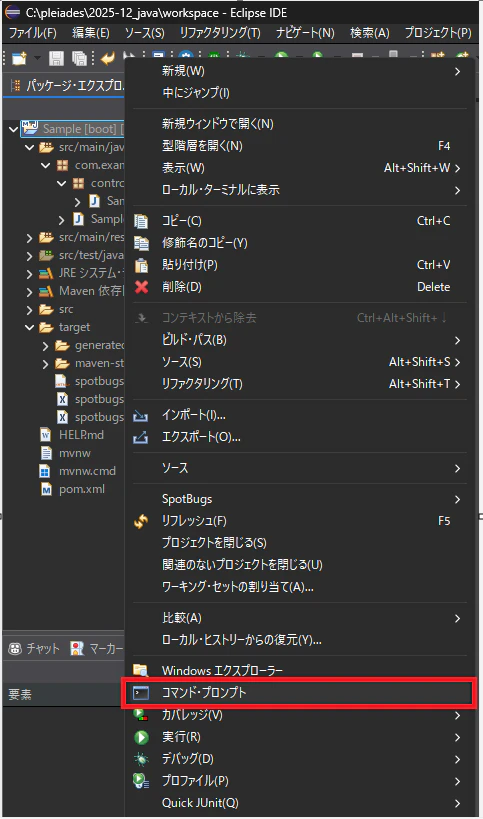The image size is (483, 819).
Task: Choose ワーキング・セットの割り当て(A)... entry
Action: [x=299, y=587]
